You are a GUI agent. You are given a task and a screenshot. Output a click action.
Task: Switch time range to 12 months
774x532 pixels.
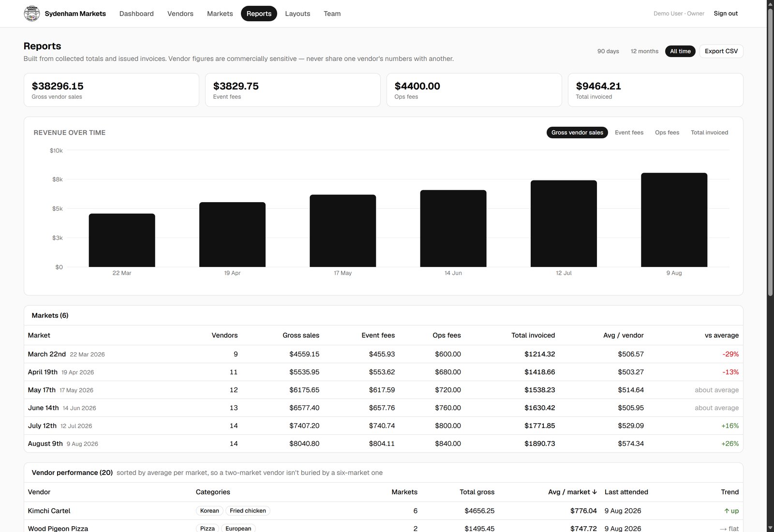[x=644, y=51]
